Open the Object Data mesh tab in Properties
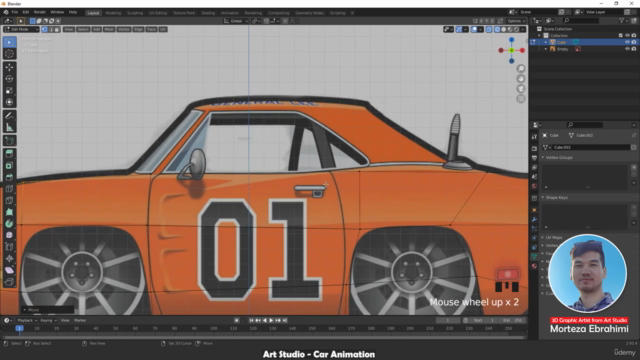Image resolution: width=640 pixels, height=360 pixels. tap(534, 256)
